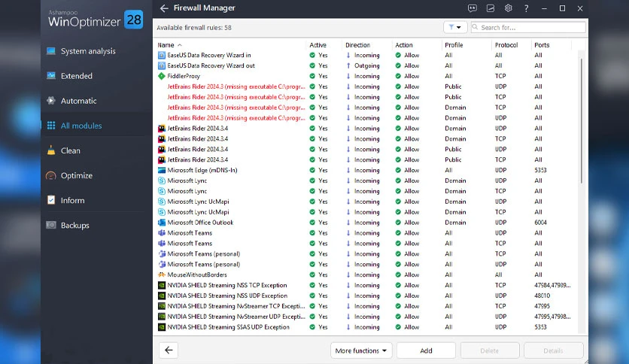Image resolution: width=629 pixels, height=364 pixels.
Task: Select the Microsoft Edge (mDNS-In) rule
Action: 202,170
